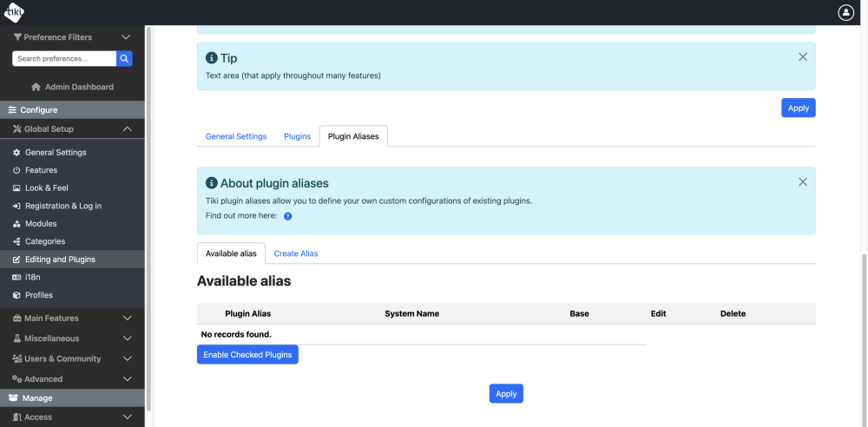The width and height of the screenshot is (868, 427).
Task: Select the Plugin Aliases tab
Action: coord(353,136)
